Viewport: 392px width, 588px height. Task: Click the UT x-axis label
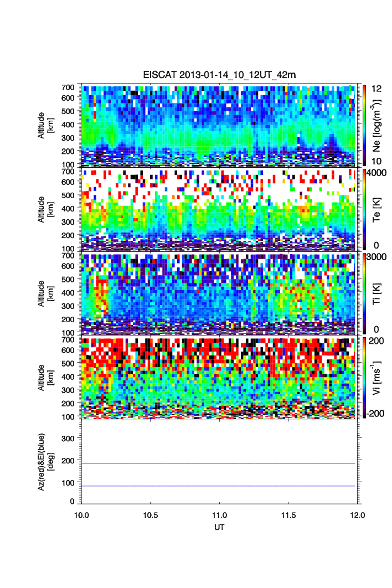pos(219,527)
